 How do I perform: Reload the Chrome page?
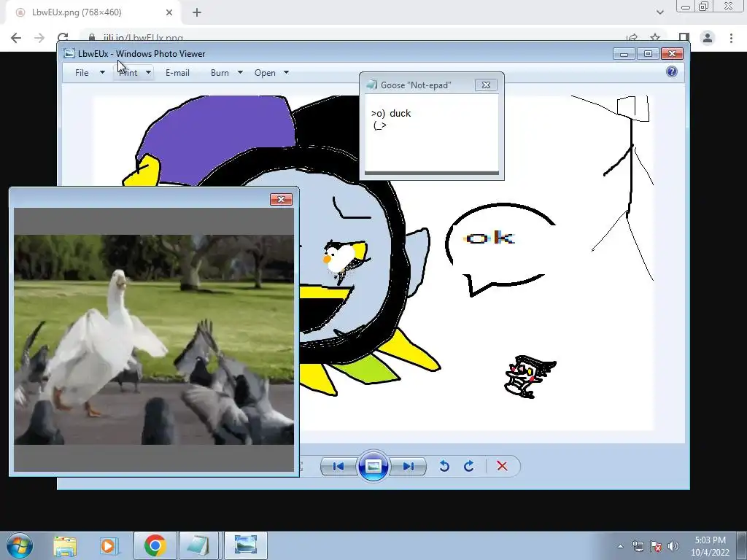63,38
